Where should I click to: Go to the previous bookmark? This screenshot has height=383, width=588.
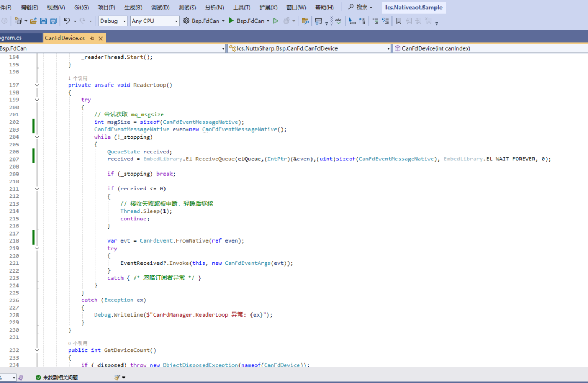coord(409,21)
